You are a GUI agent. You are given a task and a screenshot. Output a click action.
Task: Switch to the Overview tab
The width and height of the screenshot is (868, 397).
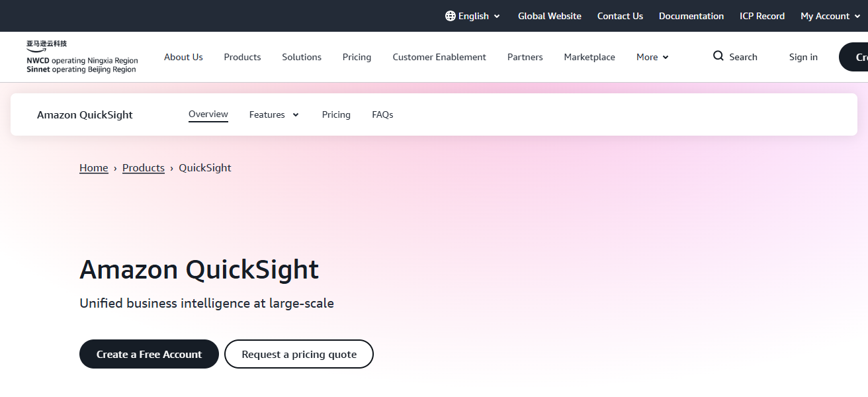click(208, 114)
